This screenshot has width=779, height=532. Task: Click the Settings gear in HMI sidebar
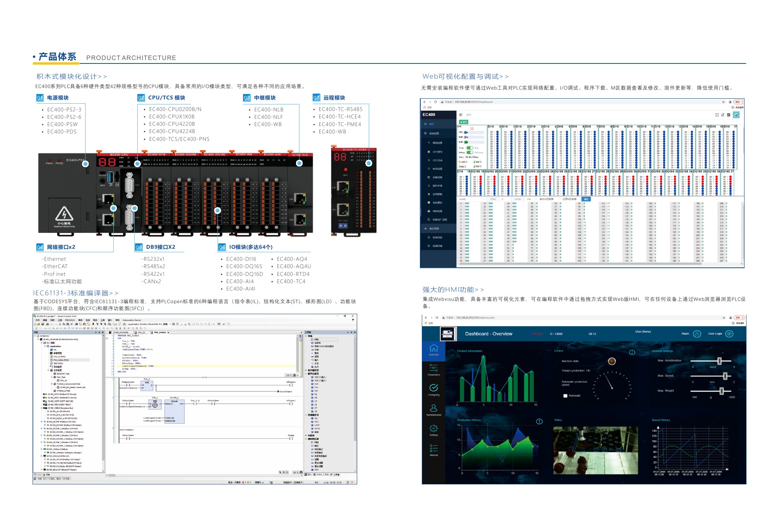point(433,428)
